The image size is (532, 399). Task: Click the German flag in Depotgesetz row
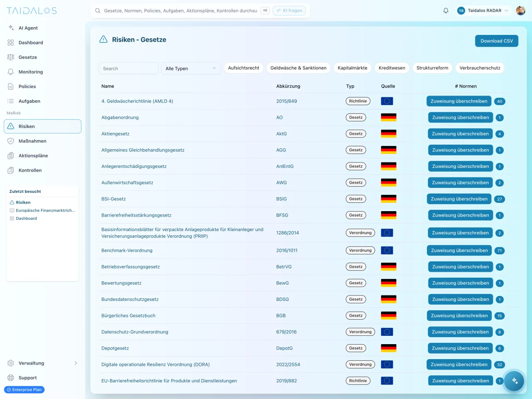tap(389, 348)
